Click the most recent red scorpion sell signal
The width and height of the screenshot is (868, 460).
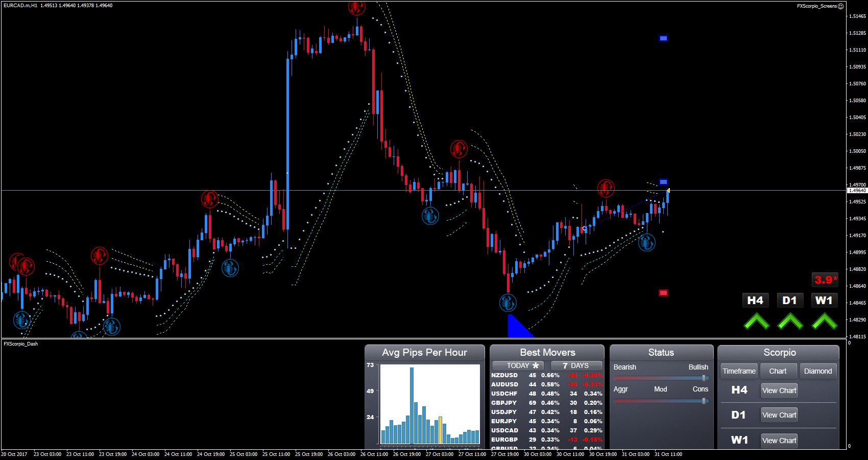click(x=606, y=188)
